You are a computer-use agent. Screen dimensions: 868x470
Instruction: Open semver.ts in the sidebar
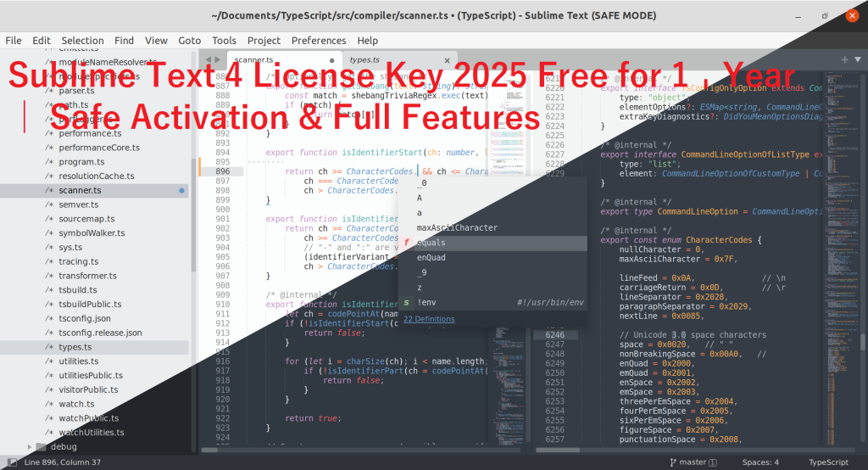pyautogui.click(x=78, y=204)
